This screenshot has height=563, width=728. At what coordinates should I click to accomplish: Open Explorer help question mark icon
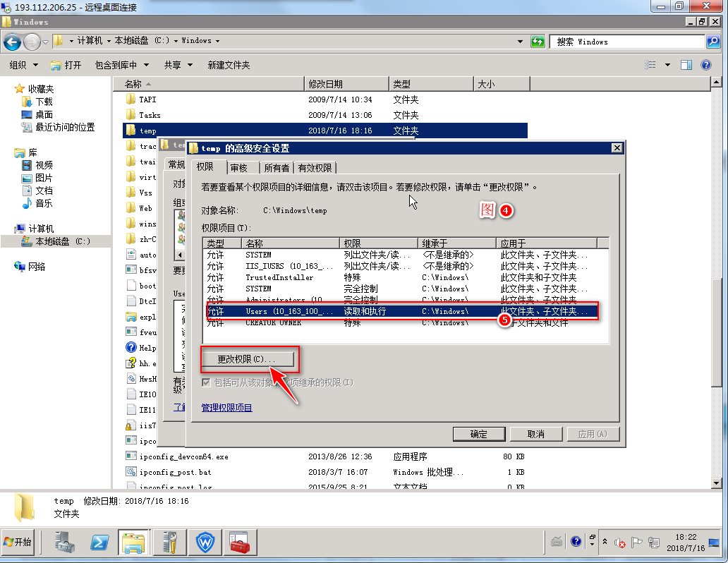point(706,65)
